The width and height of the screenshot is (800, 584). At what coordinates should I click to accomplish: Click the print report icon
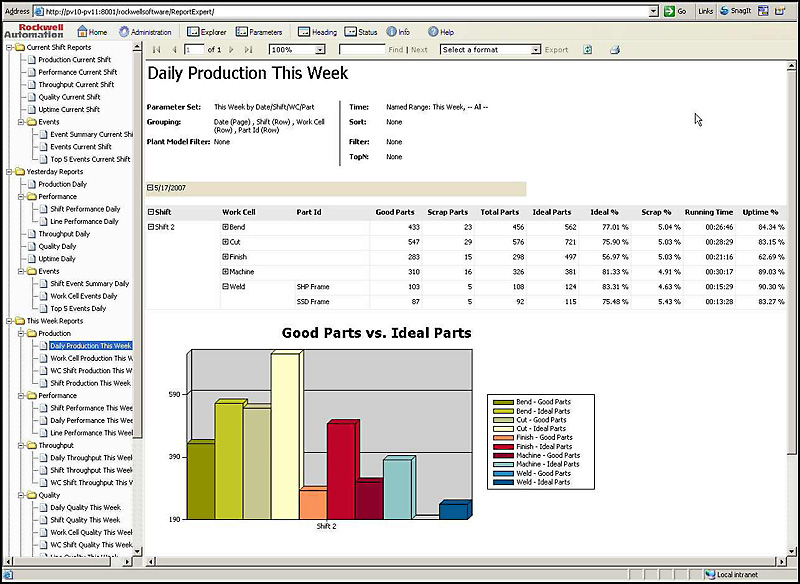(615, 49)
